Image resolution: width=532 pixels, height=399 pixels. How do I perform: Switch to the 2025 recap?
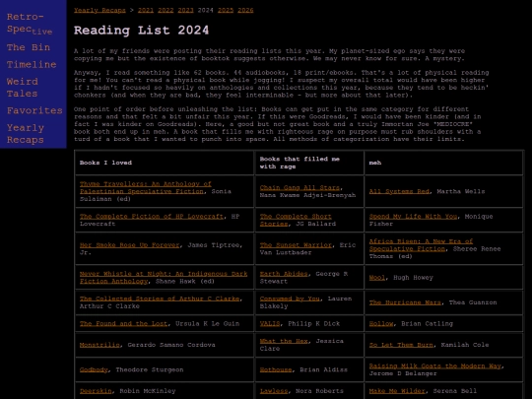click(226, 10)
